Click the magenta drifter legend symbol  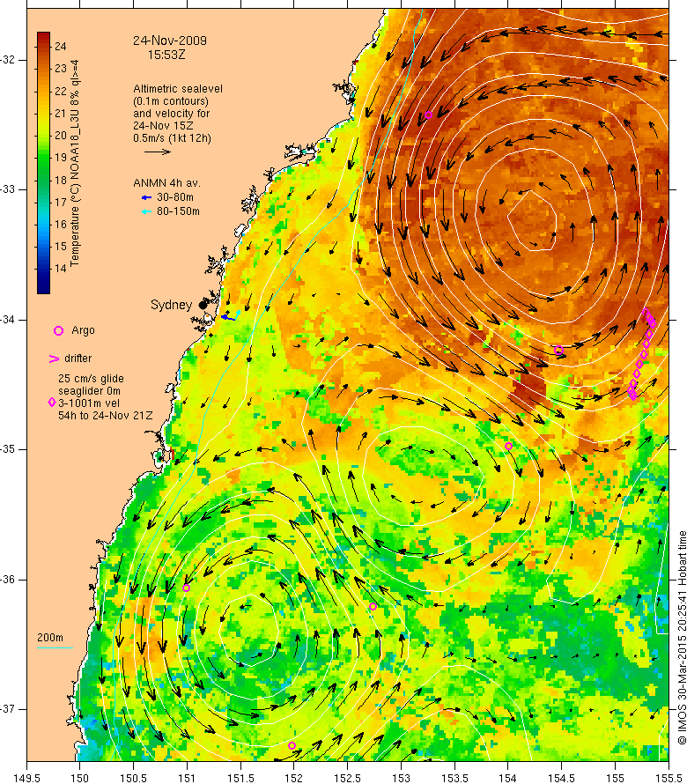pyautogui.click(x=54, y=359)
